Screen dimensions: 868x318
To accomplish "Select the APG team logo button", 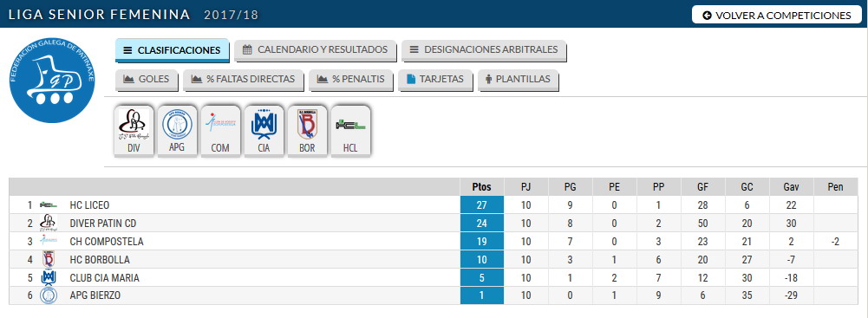I will (x=177, y=131).
